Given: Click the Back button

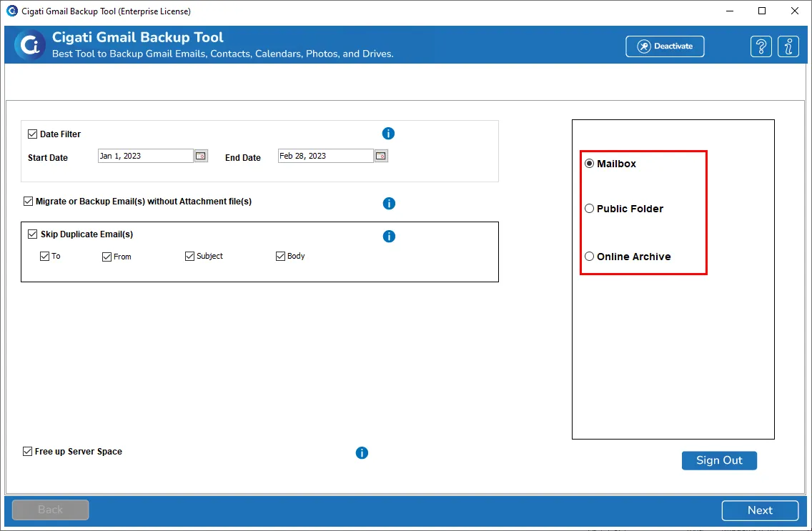Looking at the screenshot, I should pyautogui.click(x=50, y=510).
